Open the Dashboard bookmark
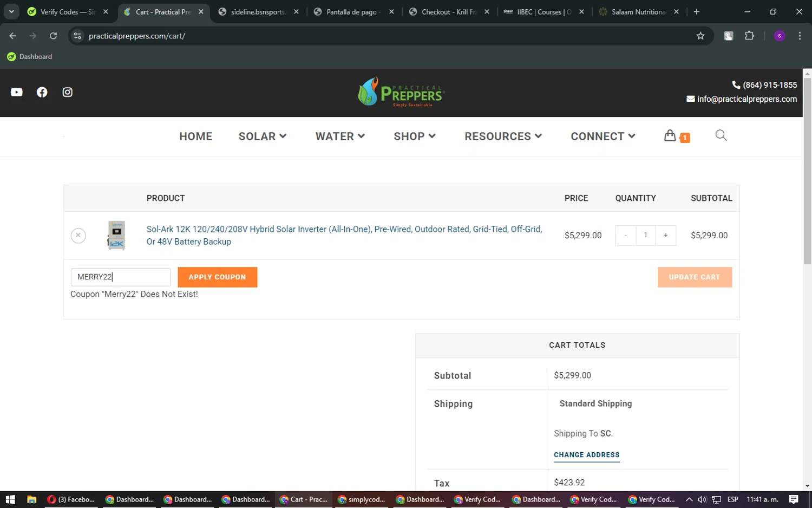Viewport: 812px width, 508px height. [30, 56]
